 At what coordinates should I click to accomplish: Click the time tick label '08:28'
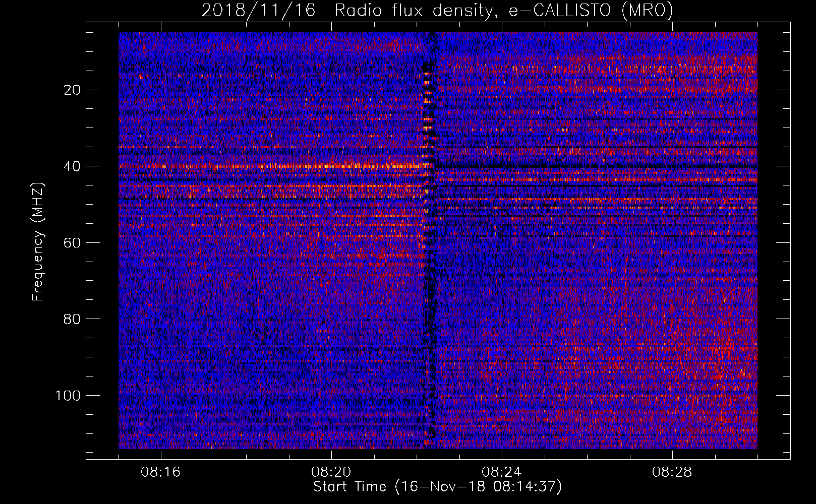tap(672, 472)
